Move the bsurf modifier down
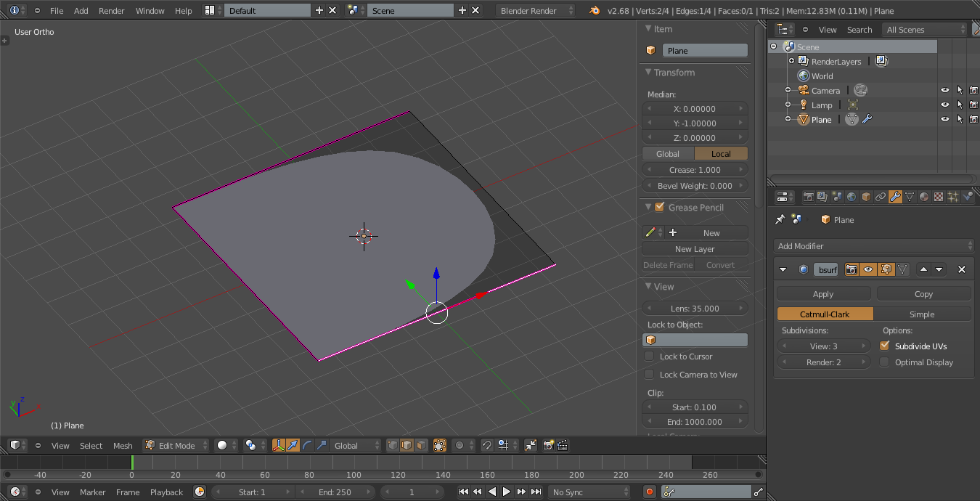980x501 pixels. [939, 269]
